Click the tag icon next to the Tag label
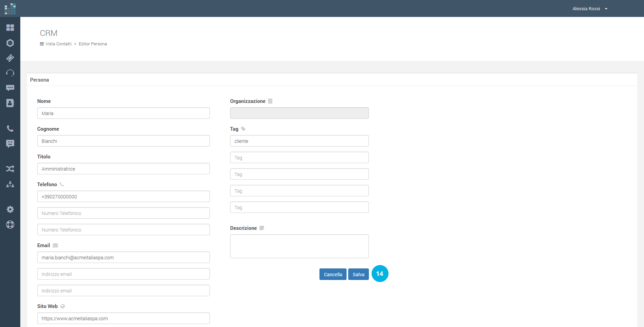Viewport: 644px width, 327px height. pos(243,129)
